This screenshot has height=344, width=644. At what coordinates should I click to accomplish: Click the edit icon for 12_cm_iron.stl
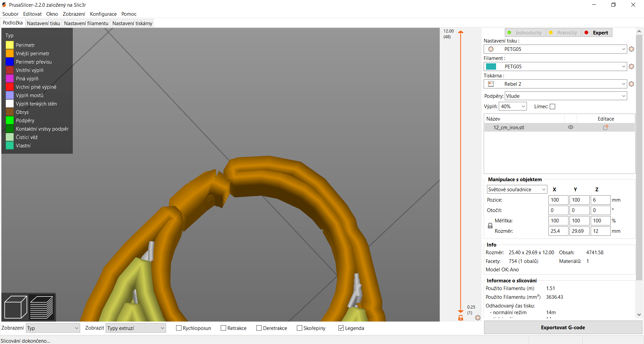pyautogui.click(x=605, y=128)
